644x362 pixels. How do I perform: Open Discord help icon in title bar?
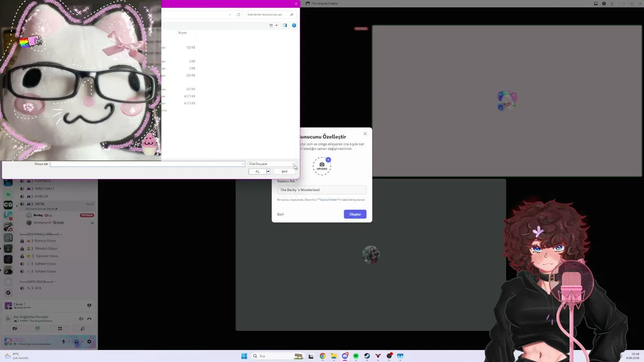point(604,4)
